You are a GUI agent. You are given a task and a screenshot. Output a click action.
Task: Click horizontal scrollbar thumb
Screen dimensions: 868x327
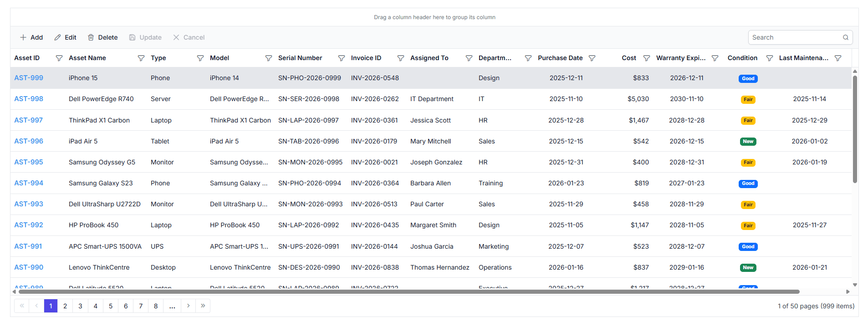[408, 291]
